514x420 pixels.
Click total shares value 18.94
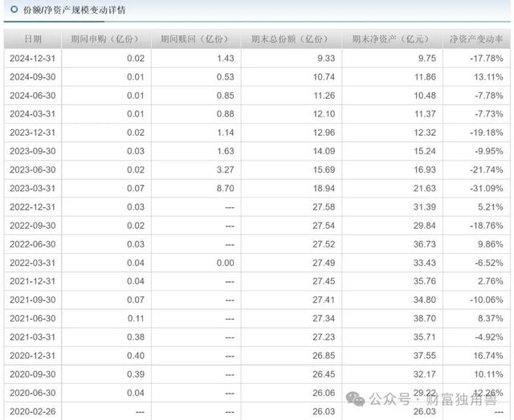click(324, 189)
